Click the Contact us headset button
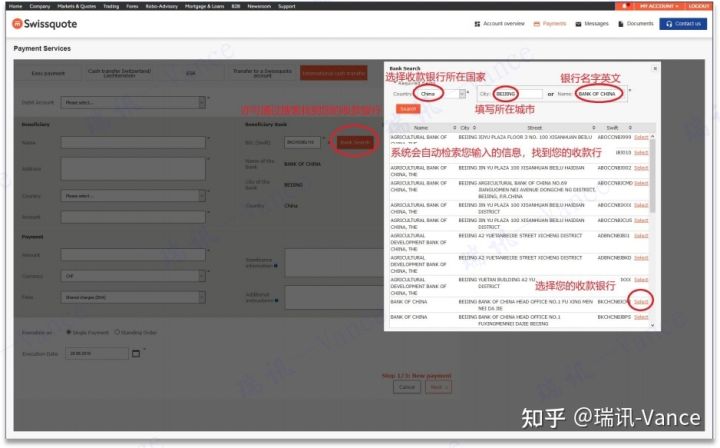Viewport: 720px width, 448px height. coord(683,24)
